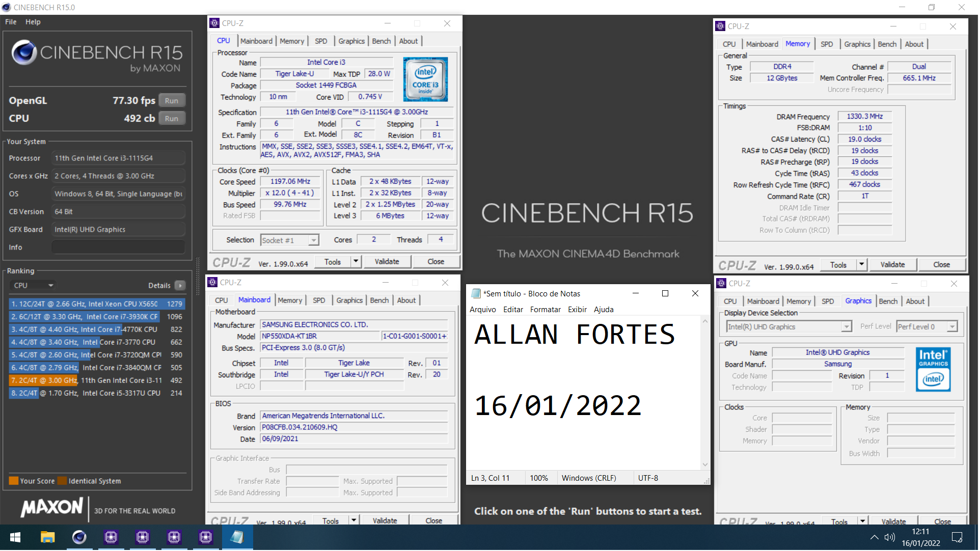Screen dimensions: 980x551
Task: Select ranking row Intel Core i5-3317U
Action: tap(97, 393)
